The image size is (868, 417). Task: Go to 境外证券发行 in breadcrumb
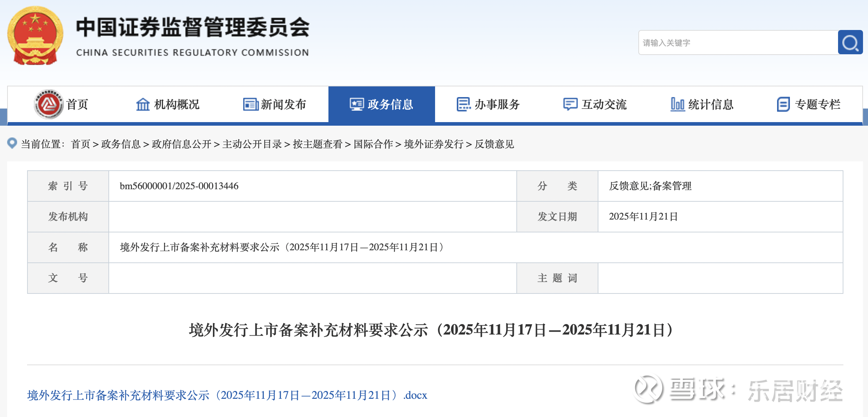(433, 144)
